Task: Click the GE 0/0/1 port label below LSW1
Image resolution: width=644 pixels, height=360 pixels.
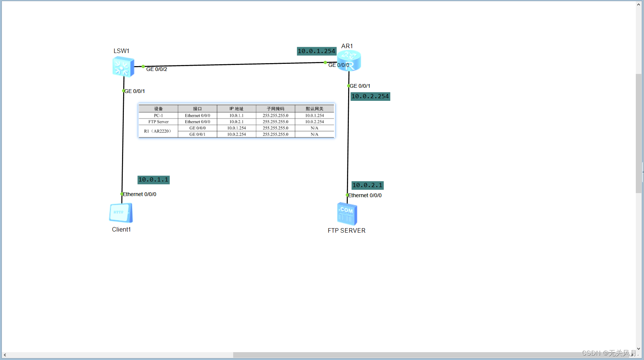Action: (x=135, y=91)
